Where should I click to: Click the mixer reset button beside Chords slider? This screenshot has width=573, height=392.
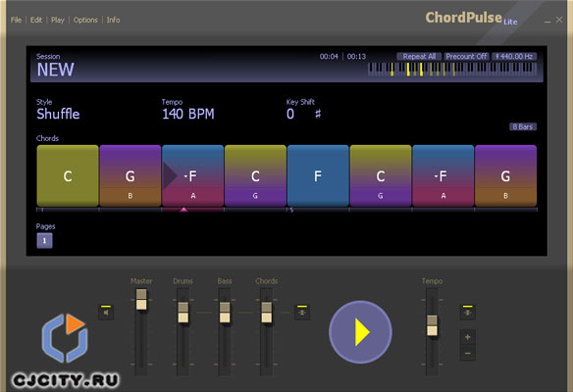(302, 313)
